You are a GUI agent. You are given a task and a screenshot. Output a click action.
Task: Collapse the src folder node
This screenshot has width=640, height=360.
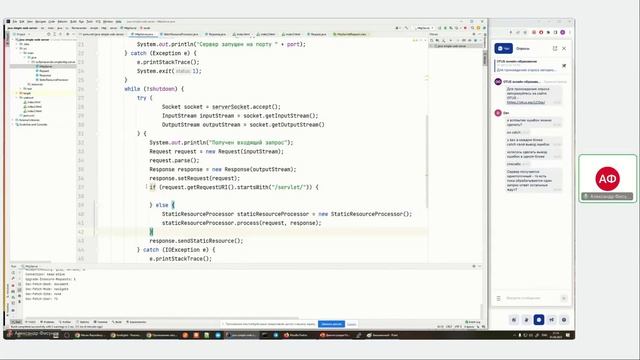[17, 48]
